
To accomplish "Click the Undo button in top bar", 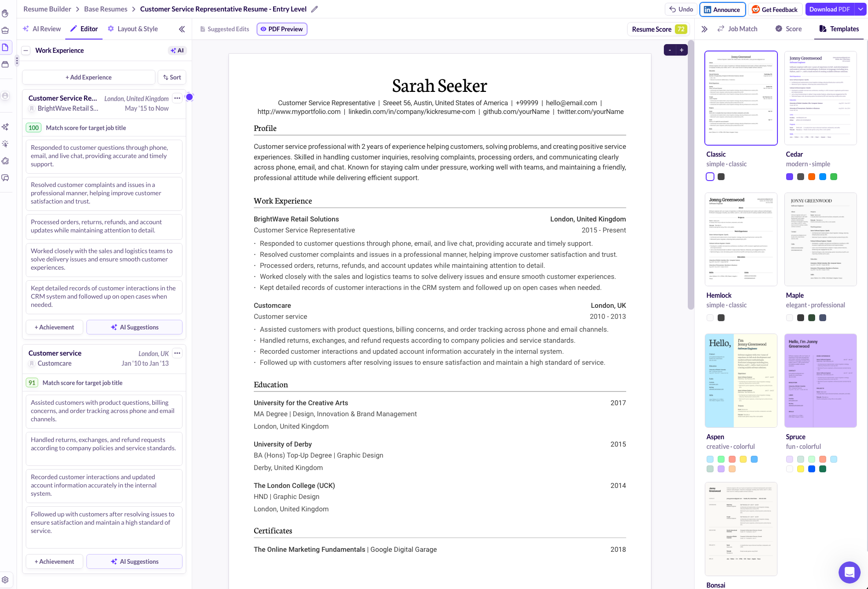I will pos(680,9).
